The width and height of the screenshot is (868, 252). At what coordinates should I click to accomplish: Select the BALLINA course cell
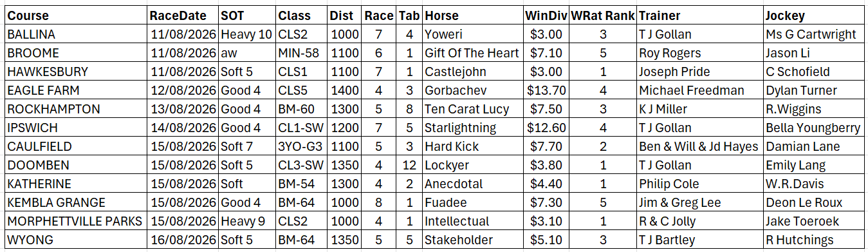tap(75, 34)
